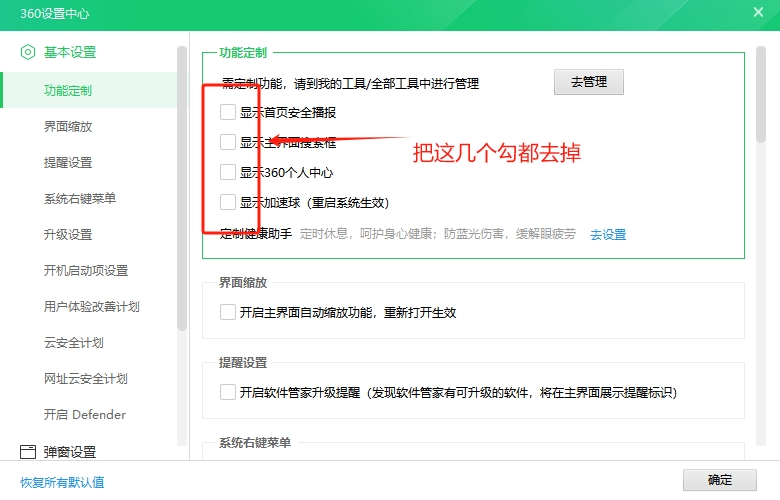Click the main panel vertical scrollbar
Screen dimensions: 780x500
click(761, 95)
